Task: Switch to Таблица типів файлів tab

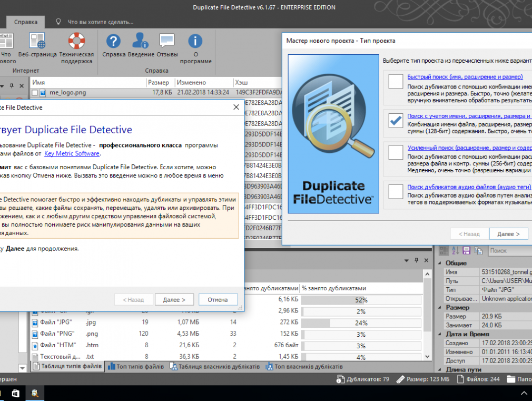Action: 67,366
